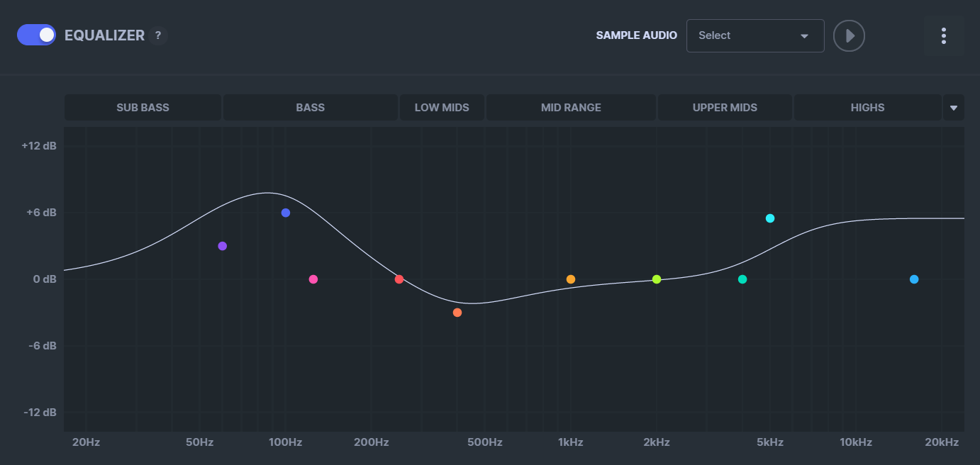This screenshot has height=465, width=980.
Task: Play the sample audio
Action: (849, 35)
